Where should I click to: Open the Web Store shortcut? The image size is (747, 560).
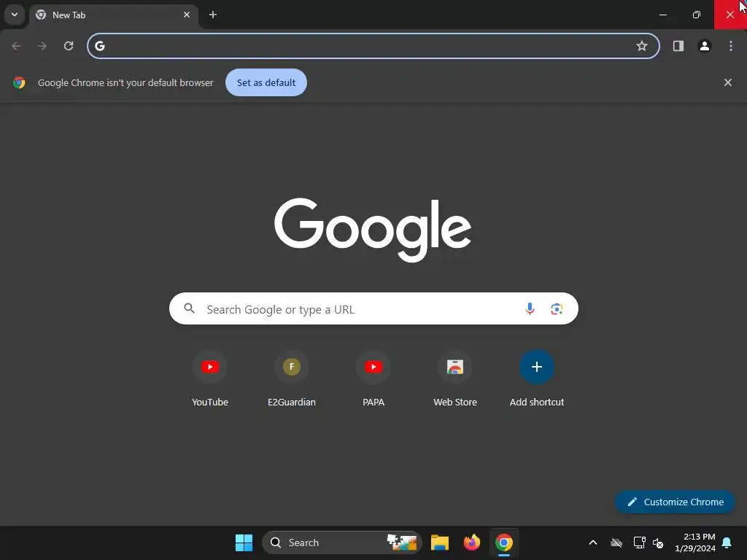click(455, 378)
